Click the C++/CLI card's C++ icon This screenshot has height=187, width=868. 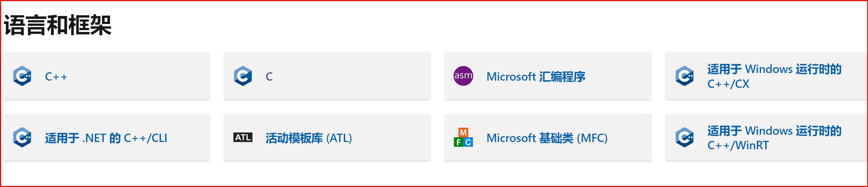[22, 137]
